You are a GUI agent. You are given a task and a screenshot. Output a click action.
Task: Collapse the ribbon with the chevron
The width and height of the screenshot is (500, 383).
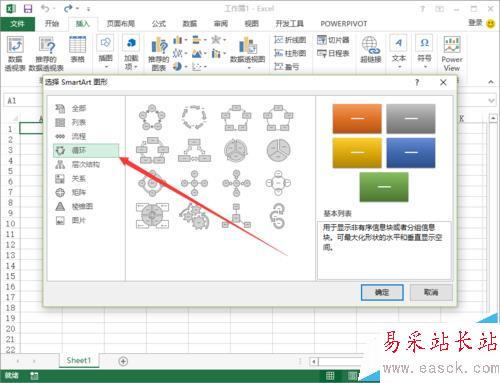[x=491, y=82]
